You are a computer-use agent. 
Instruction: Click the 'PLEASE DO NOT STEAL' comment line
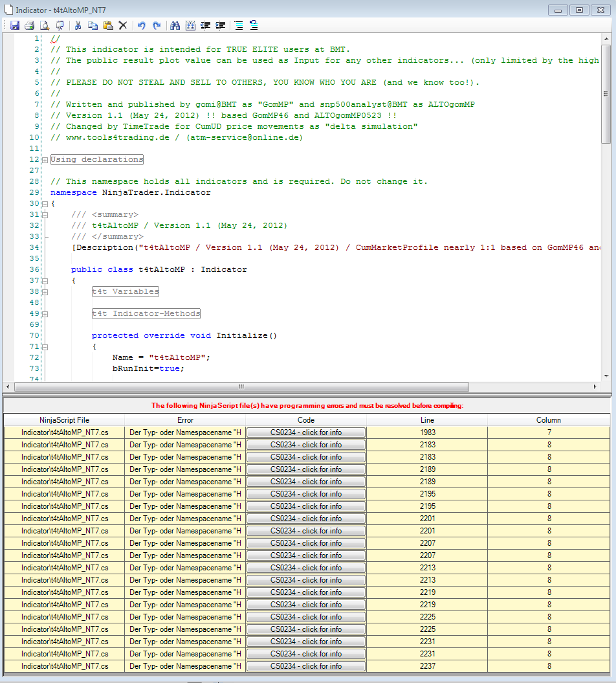point(265,82)
